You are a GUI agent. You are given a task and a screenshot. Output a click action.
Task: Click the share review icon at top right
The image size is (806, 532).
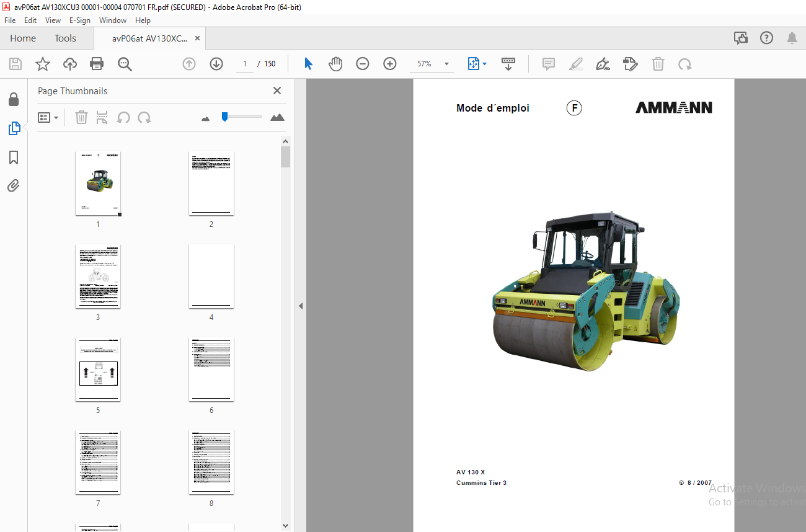741,38
